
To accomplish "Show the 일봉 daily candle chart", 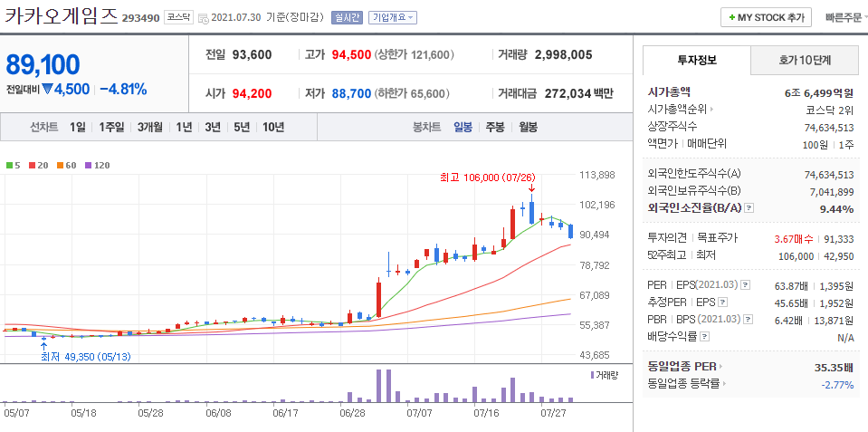I will (463, 128).
